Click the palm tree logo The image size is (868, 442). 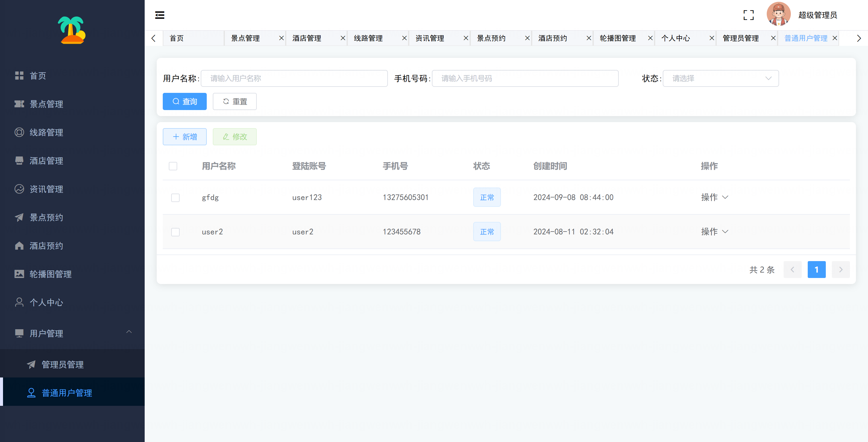[72, 30]
